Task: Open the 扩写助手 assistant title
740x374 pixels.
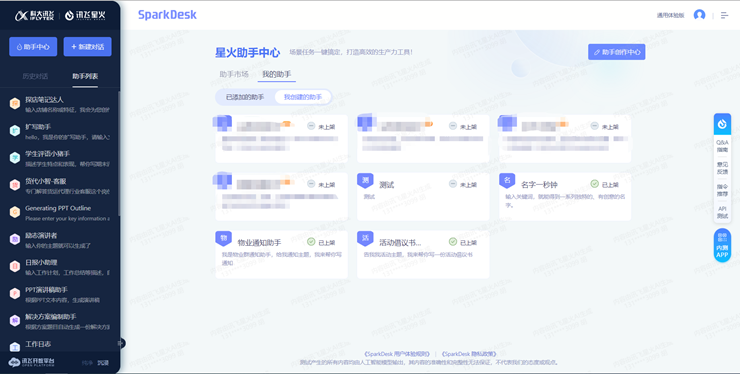Action: click(38, 127)
